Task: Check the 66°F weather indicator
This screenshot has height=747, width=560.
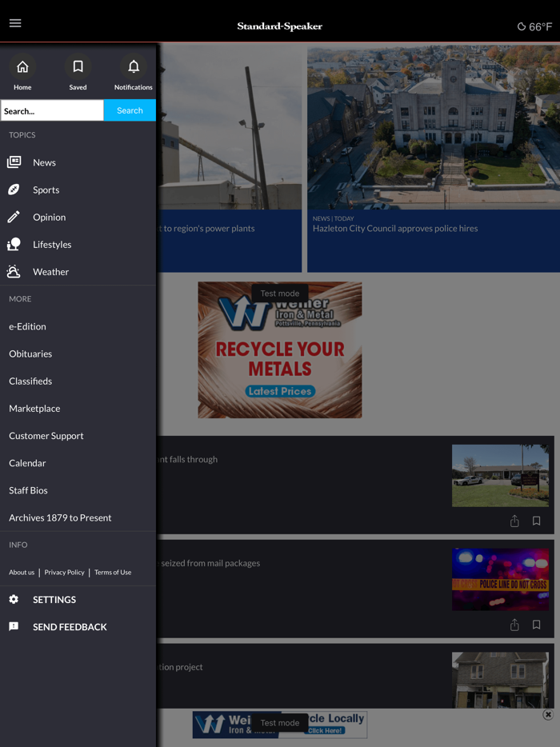Action: coord(534,26)
